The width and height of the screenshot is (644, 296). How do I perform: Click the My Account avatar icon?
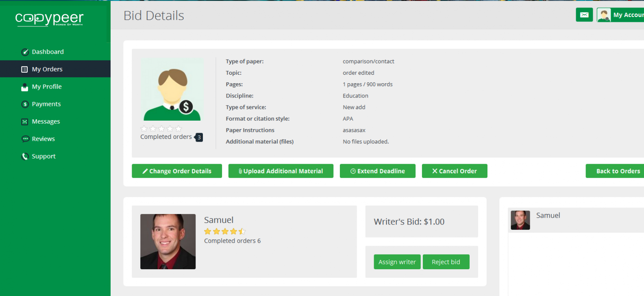pyautogui.click(x=604, y=15)
